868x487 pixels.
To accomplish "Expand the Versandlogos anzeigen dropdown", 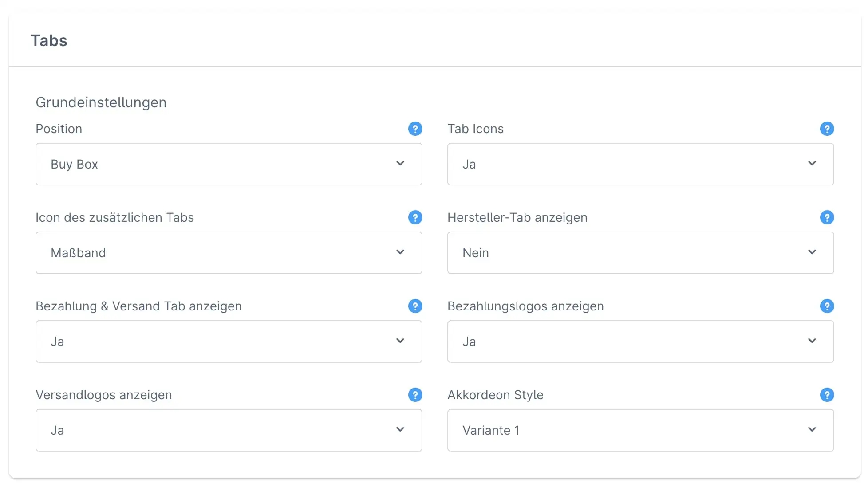I will 229,430.
